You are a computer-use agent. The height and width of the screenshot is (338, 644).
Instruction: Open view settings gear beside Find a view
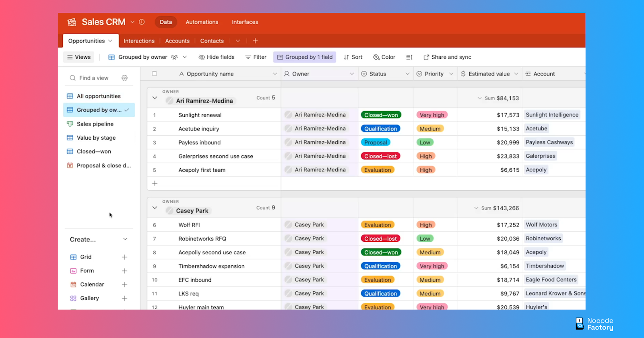(x=125, y=78)
